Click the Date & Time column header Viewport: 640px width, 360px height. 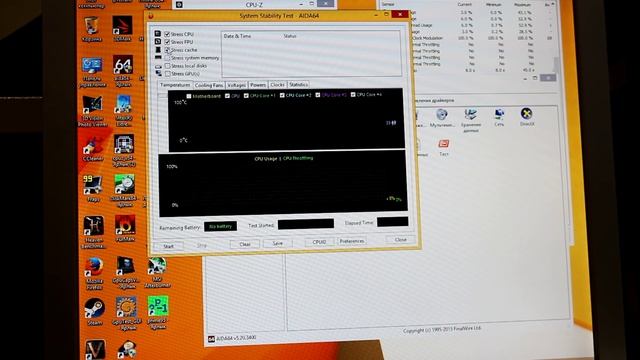coord(238,36)
